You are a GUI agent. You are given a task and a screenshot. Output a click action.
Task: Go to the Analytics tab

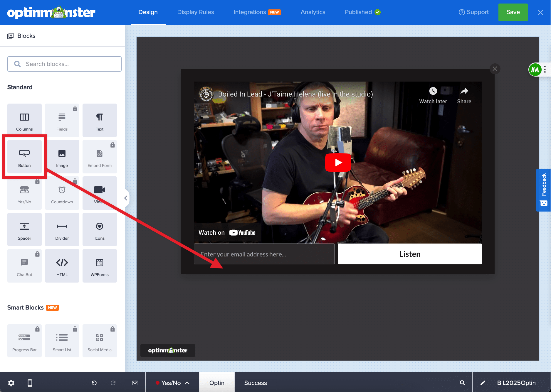coord(313,12)
